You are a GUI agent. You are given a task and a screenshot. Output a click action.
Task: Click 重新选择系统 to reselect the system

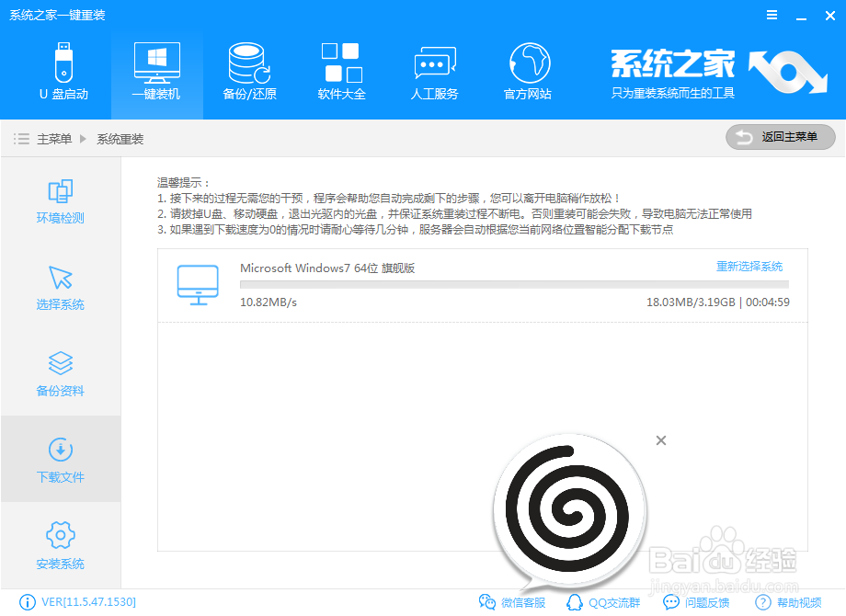tap(748, 266)
